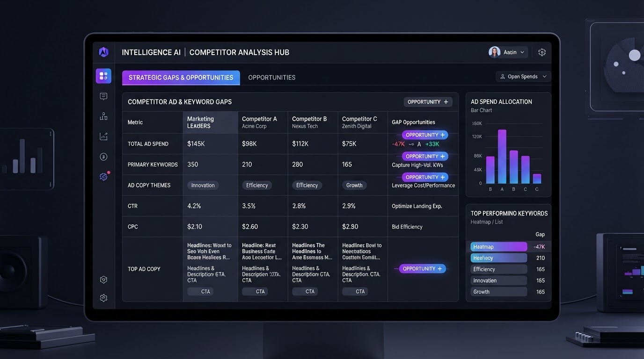Select the Innovatien bar in the keywords list
The image size is (644, 359).
(x=499, y=280)
